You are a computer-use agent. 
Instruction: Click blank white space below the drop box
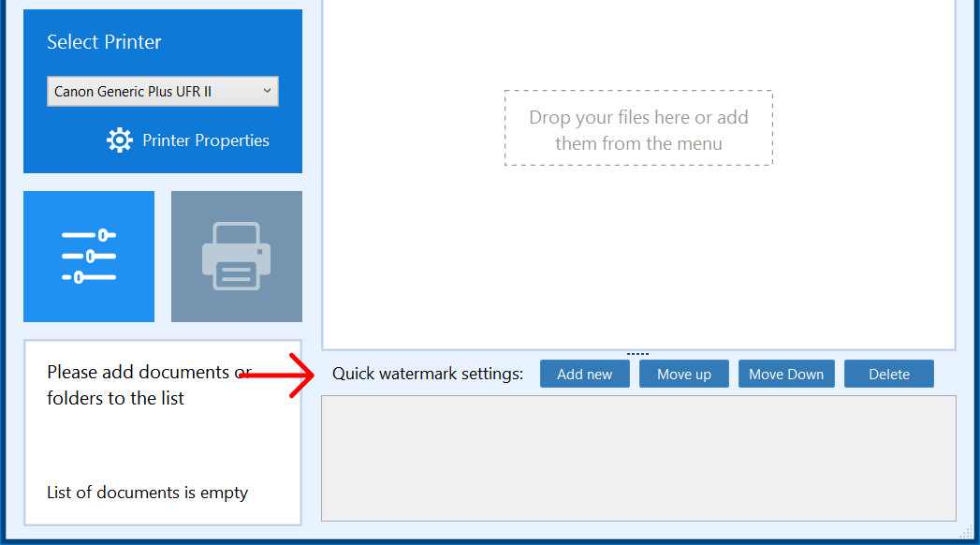[x=638, y=262]
